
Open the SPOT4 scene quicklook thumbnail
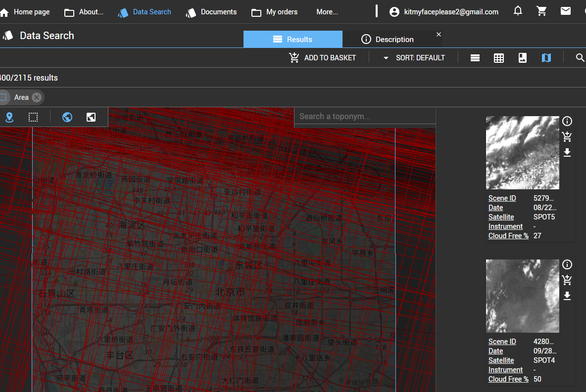[523, 296]
